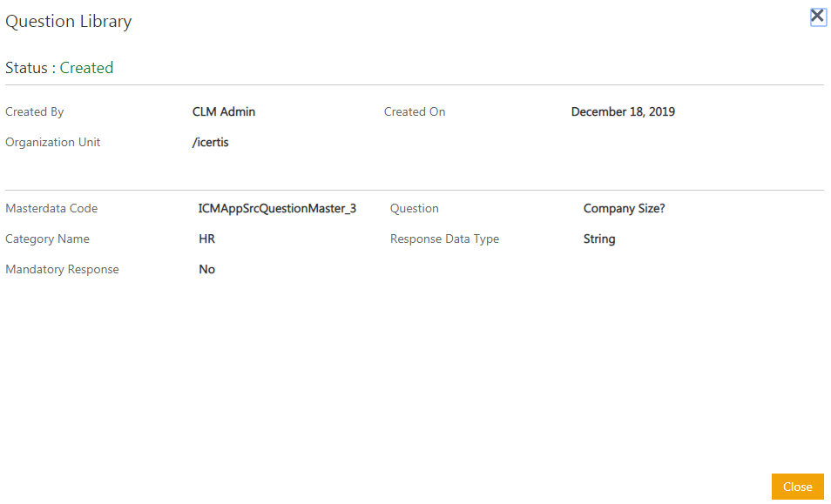Click the Created On label
Screen dimensions: 831x504
coord(415,112)
